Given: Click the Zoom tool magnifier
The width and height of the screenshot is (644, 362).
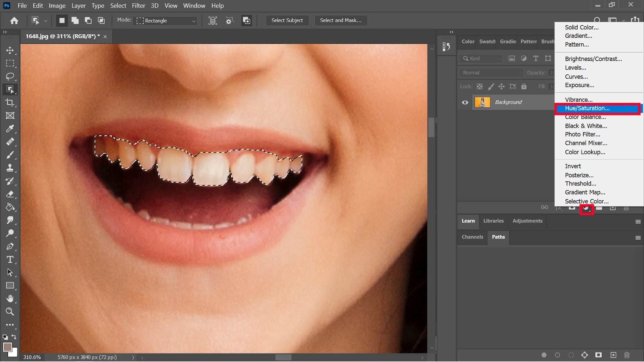Looking at the screenshot, I should [10, 312].
